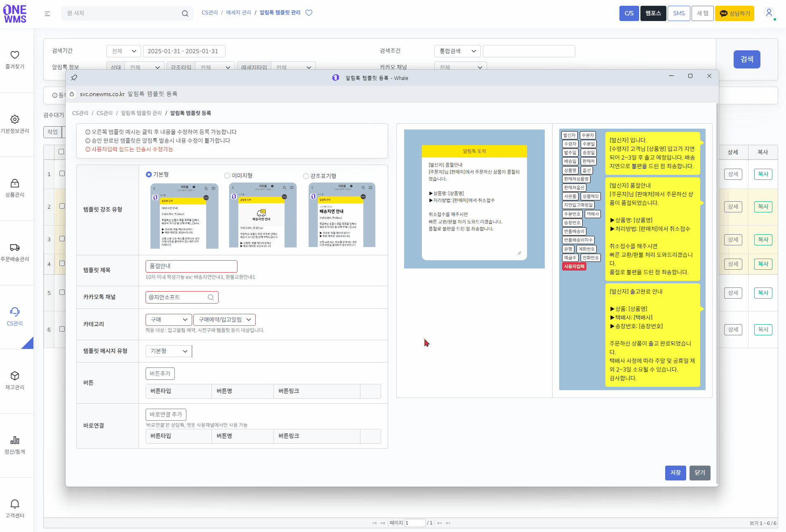Open 상품관리 bag icon in sidebar
Image resolution: width=786 pixels, height=532 pixels.
[x=15, y=184]
